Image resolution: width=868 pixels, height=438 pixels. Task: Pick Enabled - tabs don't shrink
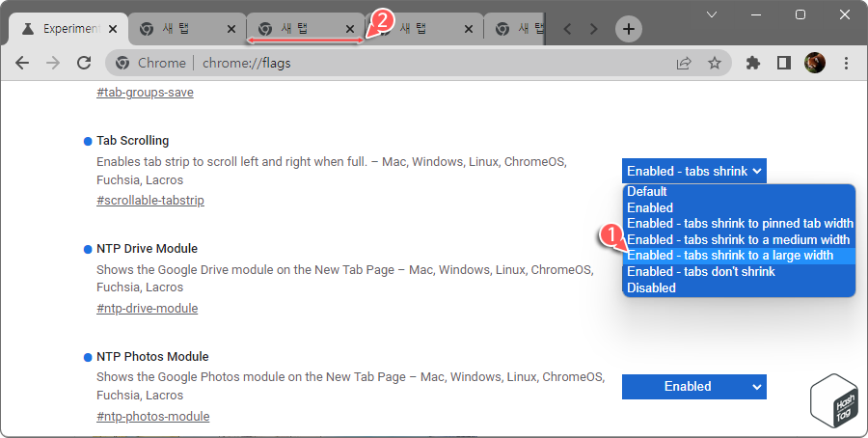point(739,272)
